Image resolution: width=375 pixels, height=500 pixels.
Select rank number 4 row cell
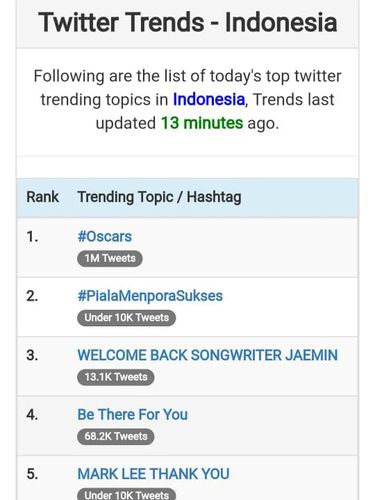(x=32, y=415)
